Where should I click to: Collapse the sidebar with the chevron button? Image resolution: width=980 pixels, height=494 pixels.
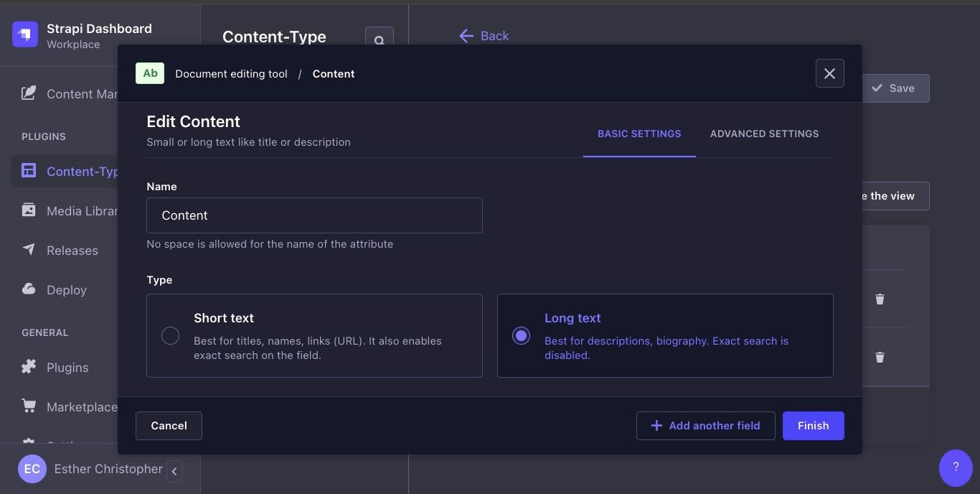174,471
